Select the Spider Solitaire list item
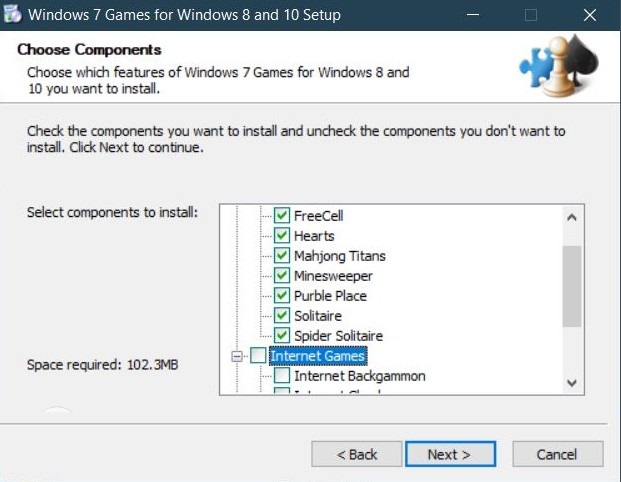The height and width of the screenshot is (482, 621). tap(338, 336)
